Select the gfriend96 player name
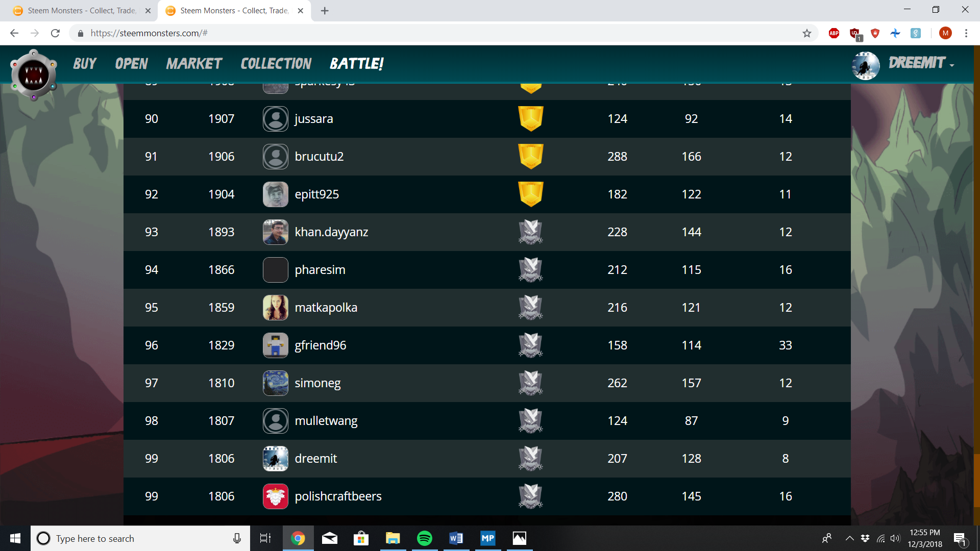 (321, 345)
